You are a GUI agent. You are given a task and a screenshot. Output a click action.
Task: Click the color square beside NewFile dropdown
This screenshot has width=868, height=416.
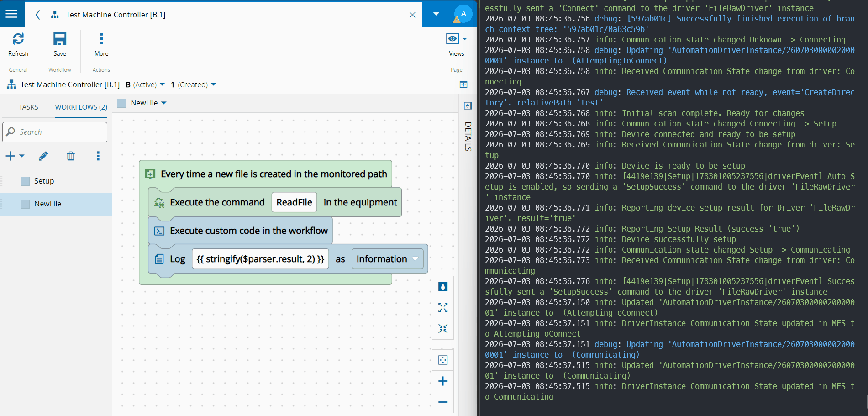click(121, 103)
